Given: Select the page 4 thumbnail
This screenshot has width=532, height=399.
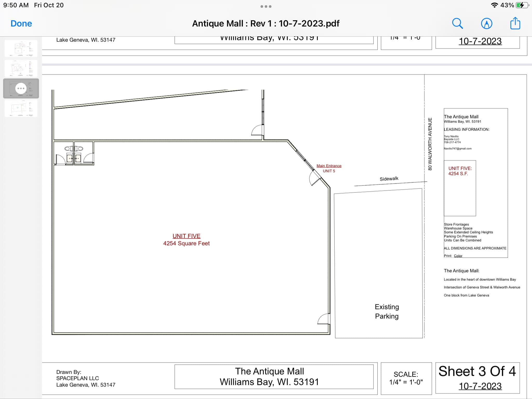Looking at the screenshot, I should 21,108.
